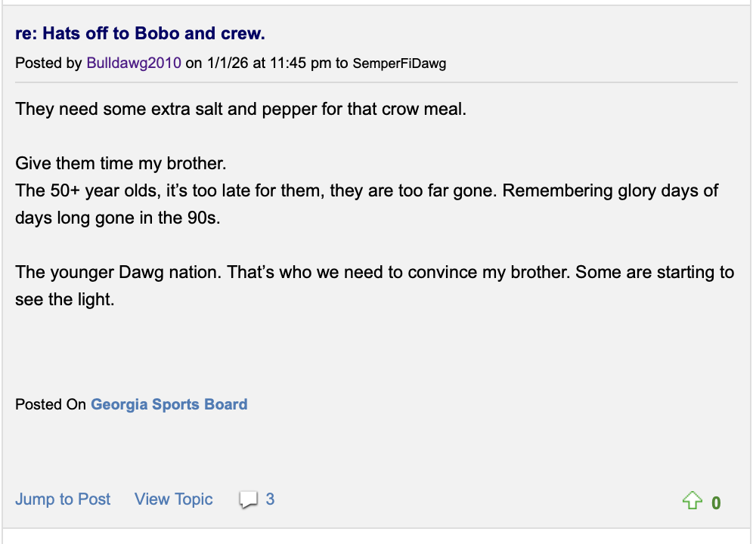Open the post title 'Hats off to Bobo and crew'
756x544 pixels.
[x=140, y=34]
